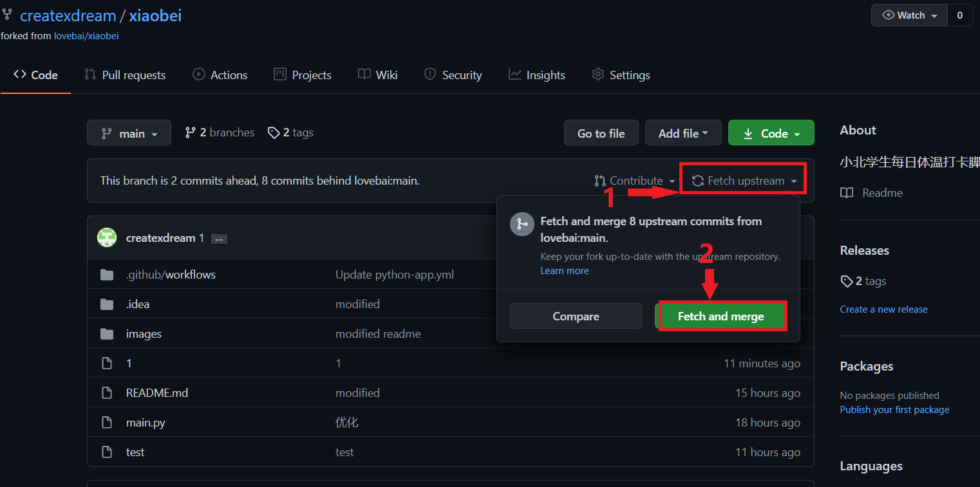This screenshot has height=487, width=980.
Task: Open the Readme link in About
Action: click(872, 193)
